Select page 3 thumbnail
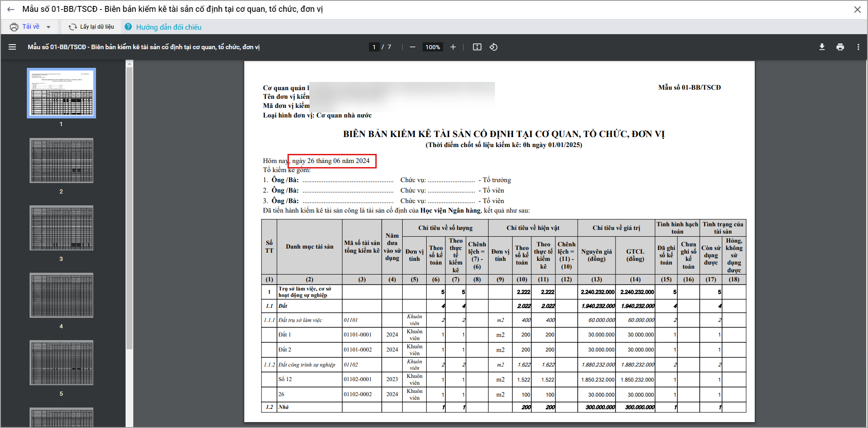Image resolution: width=868 pixels, height=428 pixels. click(x=61, y=228)
